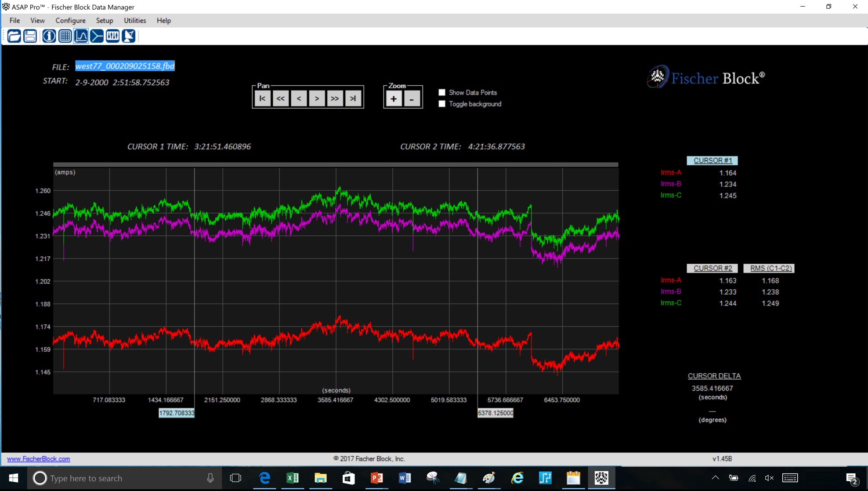This screenshot has height=491, width=868.
Task: Select the waveform graph view icon
Action: pyautogui.click(x=81, y=36)
